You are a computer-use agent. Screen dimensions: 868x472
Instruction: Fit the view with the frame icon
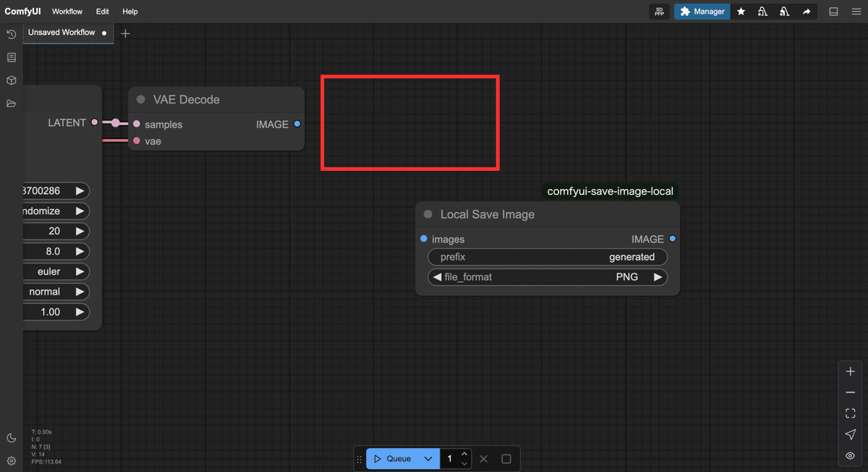pos(851,413)
